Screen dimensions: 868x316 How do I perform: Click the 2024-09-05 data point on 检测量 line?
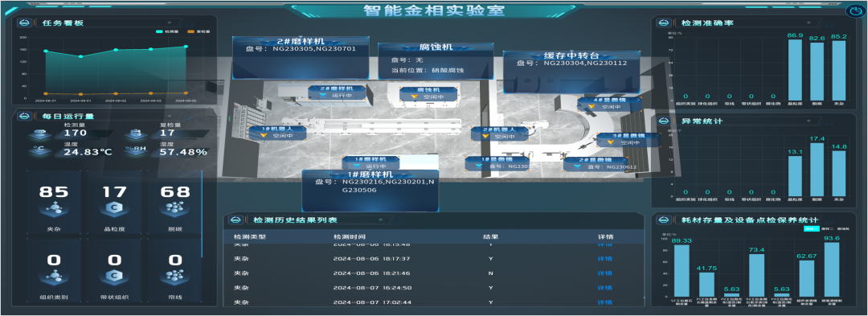coord(186,47)
